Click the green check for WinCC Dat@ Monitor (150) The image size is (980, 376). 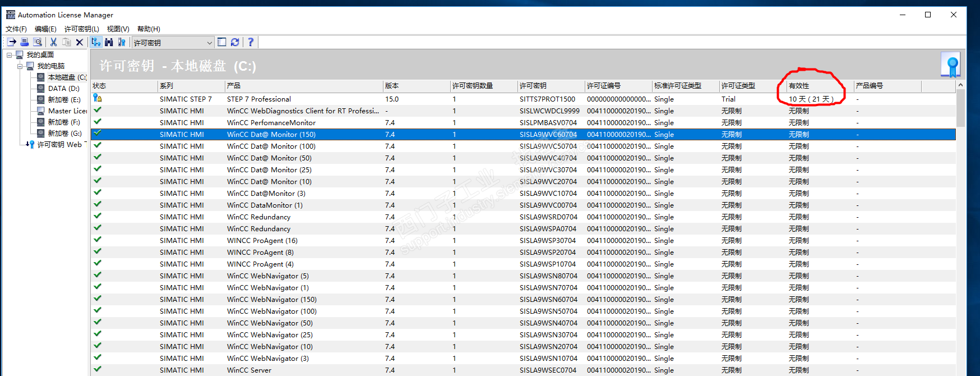(x=98, y=134)
